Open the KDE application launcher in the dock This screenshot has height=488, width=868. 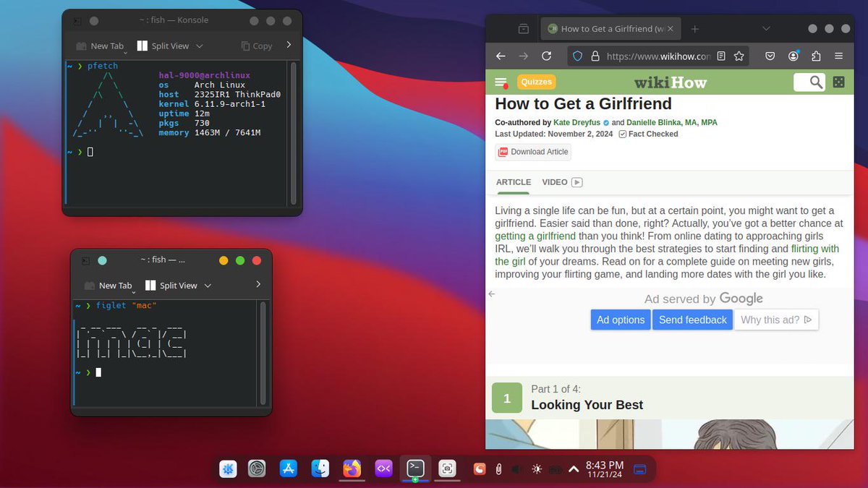[228, 469]
